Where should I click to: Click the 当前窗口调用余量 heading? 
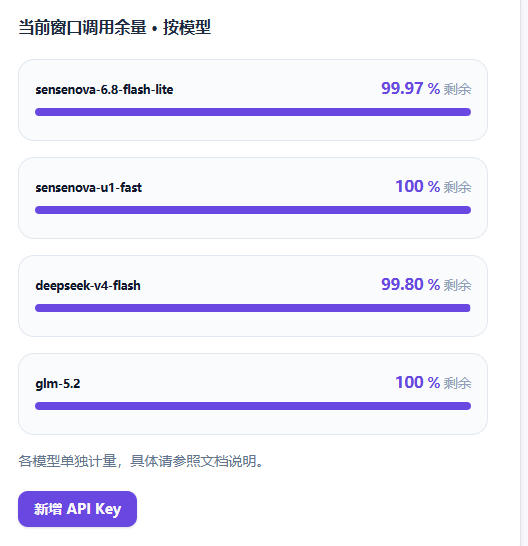(115, 28)
